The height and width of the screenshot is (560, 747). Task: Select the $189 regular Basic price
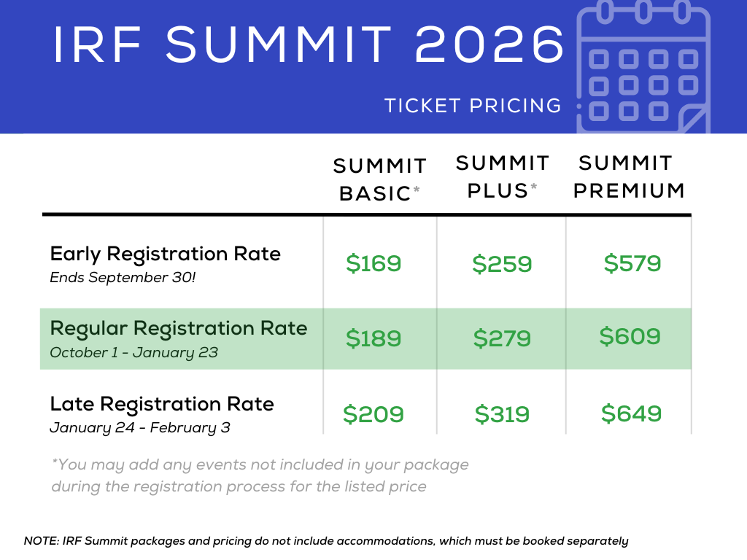pyautogui.click(x=373, y=339)
